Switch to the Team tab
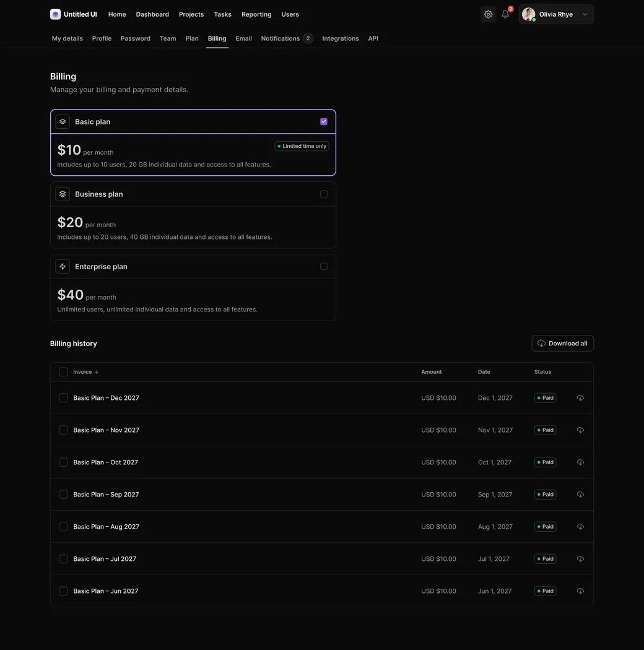 tap(168, 38)
